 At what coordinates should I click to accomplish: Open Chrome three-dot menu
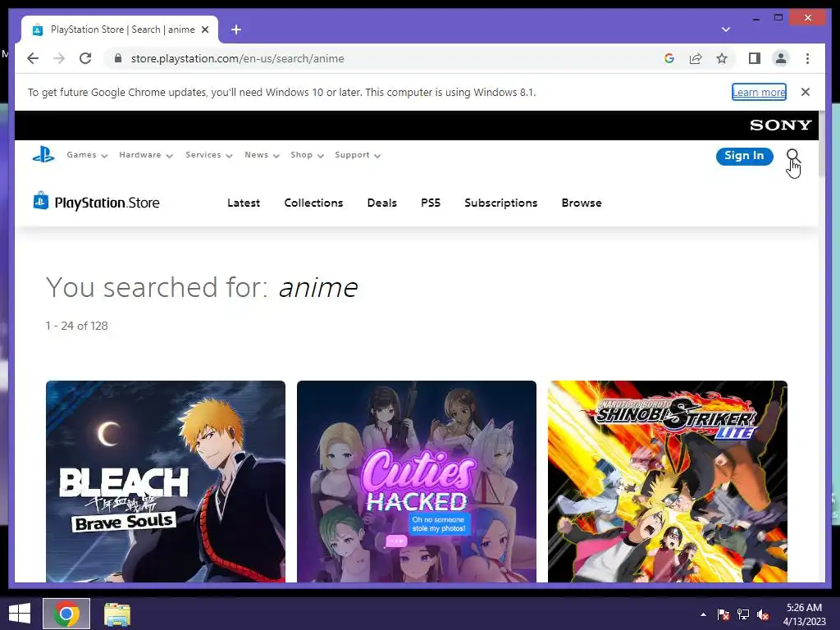click(807, 58)
